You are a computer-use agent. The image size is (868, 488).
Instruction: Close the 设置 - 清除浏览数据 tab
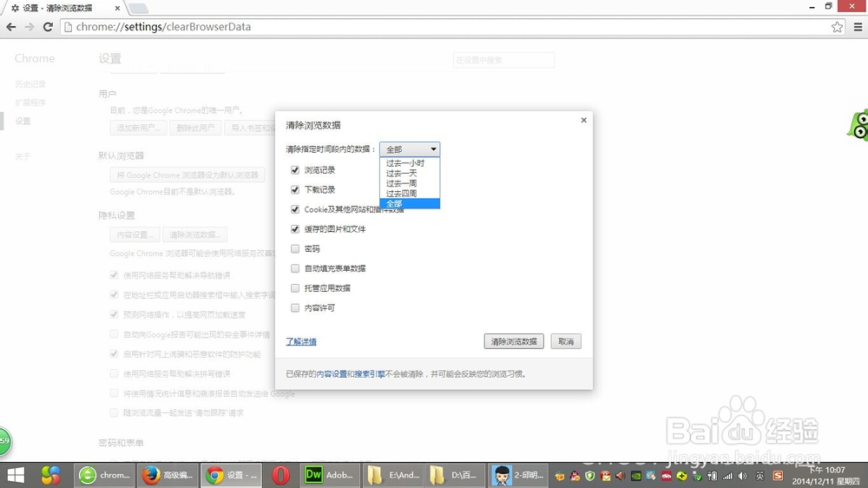point(117,9)
